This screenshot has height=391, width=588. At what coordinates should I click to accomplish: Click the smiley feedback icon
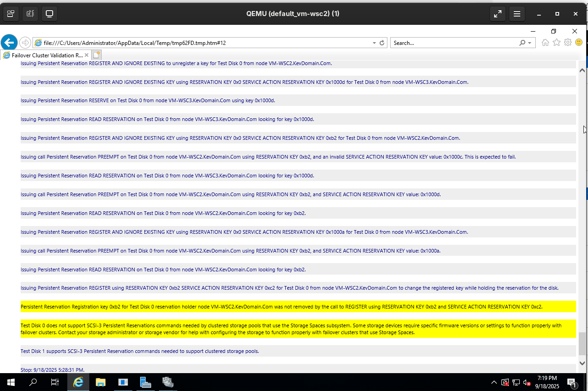[579, 43]
